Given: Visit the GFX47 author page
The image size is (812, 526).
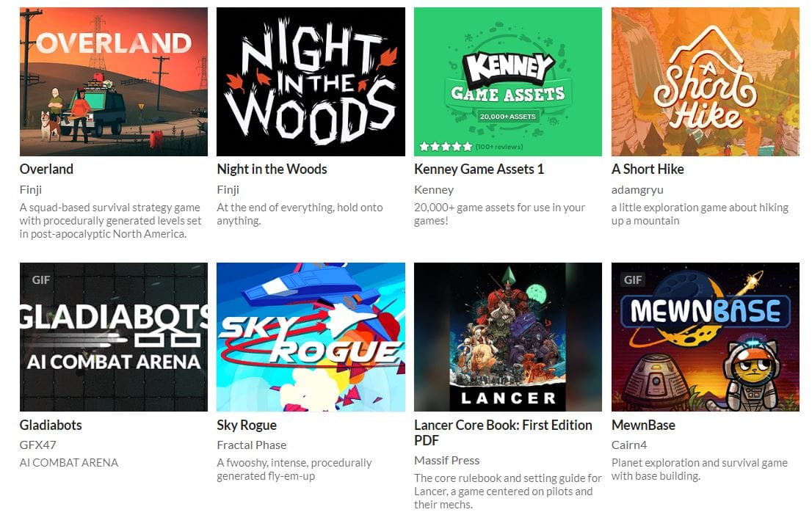Looking at the screenshot, I should (x=37, y=445).
